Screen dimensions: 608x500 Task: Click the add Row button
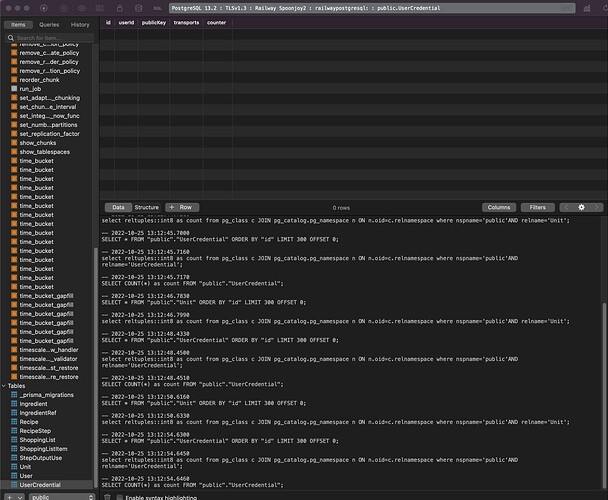point(182,208)
